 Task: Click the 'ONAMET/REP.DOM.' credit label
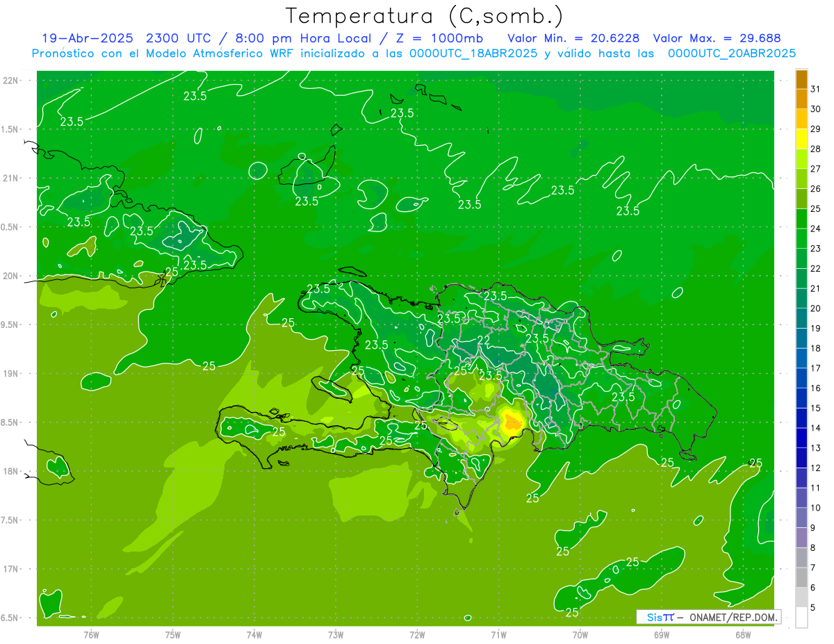point(733,617)
